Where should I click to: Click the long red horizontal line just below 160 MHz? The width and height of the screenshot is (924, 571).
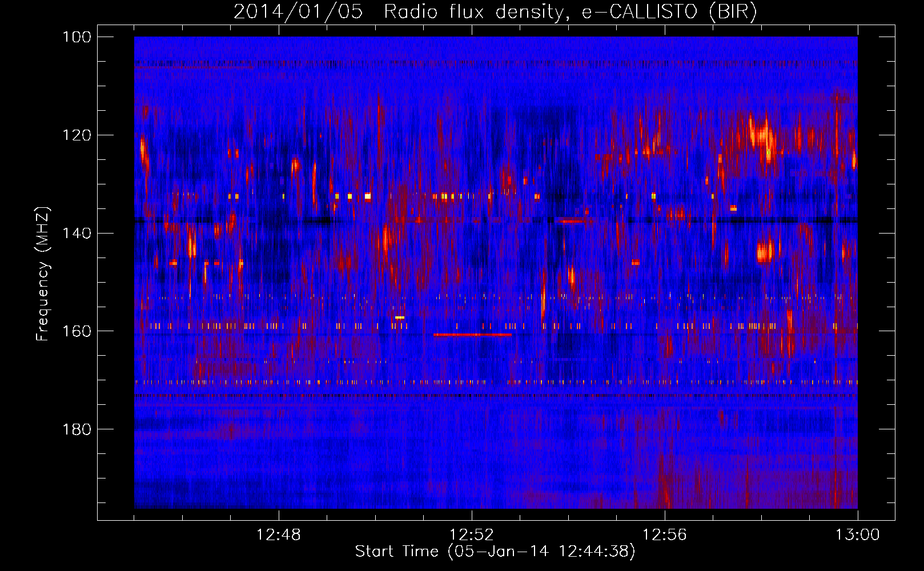(x=472, y=335)
